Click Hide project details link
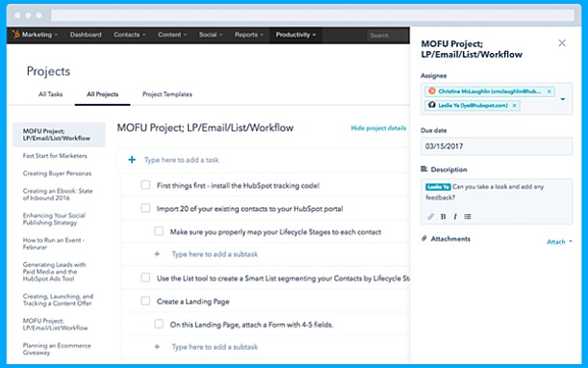The width and height of the screenshot is (588, 368). tap(378, 128)
